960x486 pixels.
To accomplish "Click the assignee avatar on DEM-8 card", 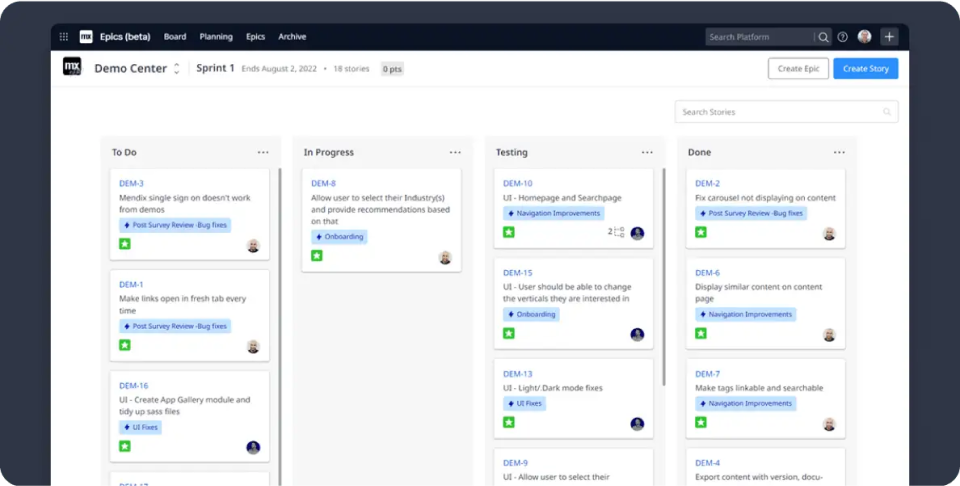I will click(x=445, y=257).
